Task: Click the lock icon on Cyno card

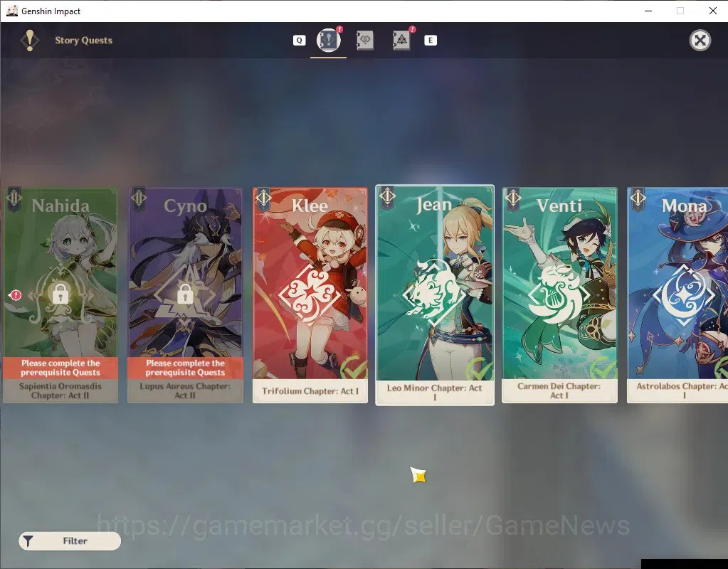Action: pos(185,294)
